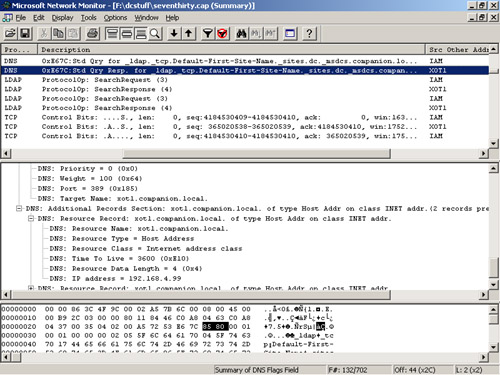Screen dimensions: 500x375
Task: Restore the inner capture child window
Action: [482, 18]
